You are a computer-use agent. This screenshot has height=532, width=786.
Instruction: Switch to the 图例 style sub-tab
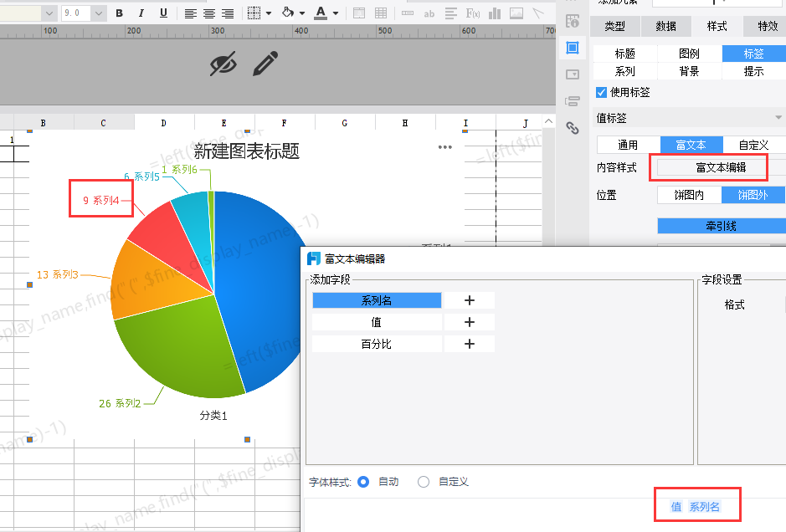coord(689,54)
